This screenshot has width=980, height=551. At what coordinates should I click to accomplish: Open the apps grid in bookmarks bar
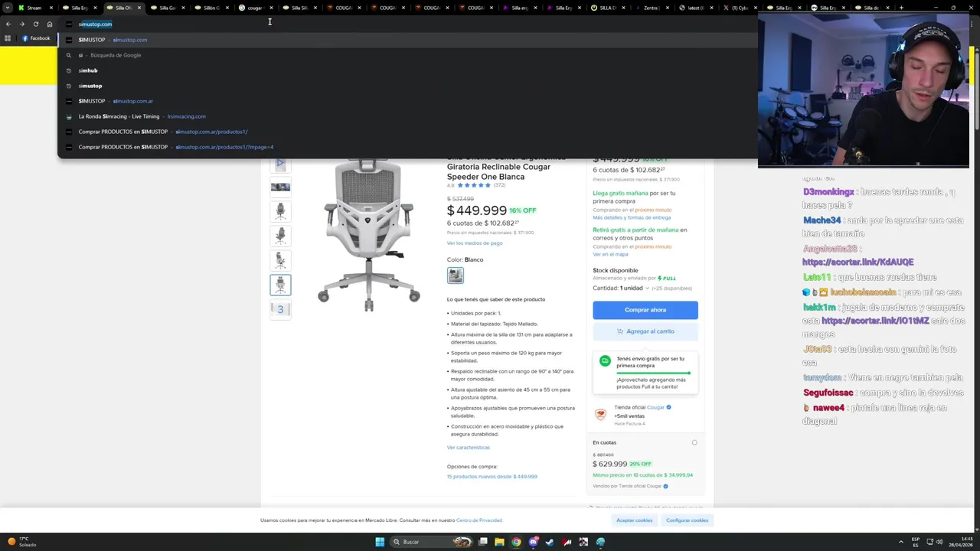pos(8,38)
